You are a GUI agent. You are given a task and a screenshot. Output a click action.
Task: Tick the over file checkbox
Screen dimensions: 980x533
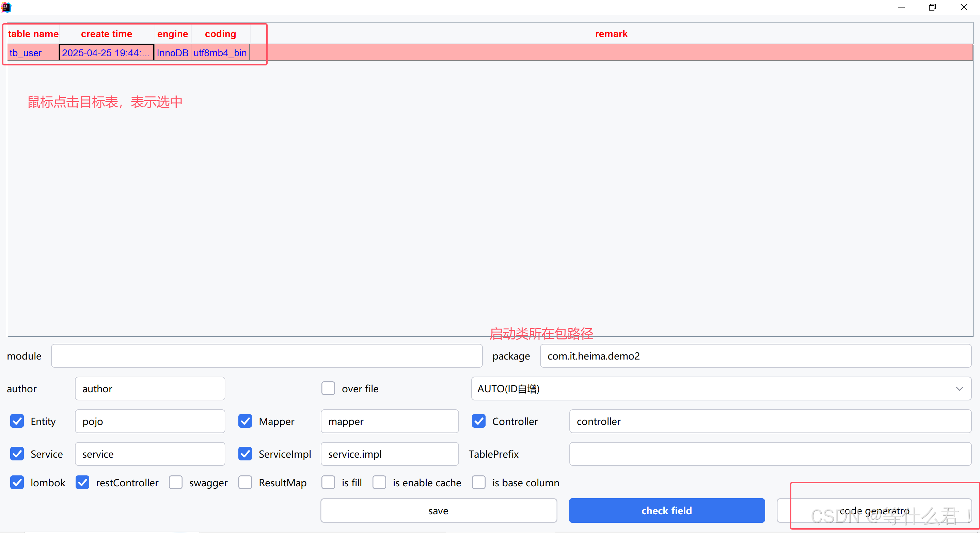(328, 388)
